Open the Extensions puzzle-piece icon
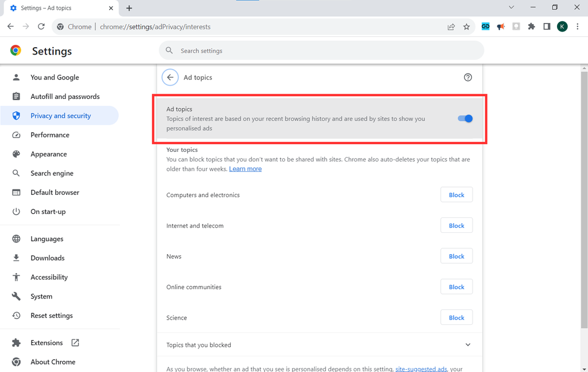588x372 pixels. [x=531, y=26]
